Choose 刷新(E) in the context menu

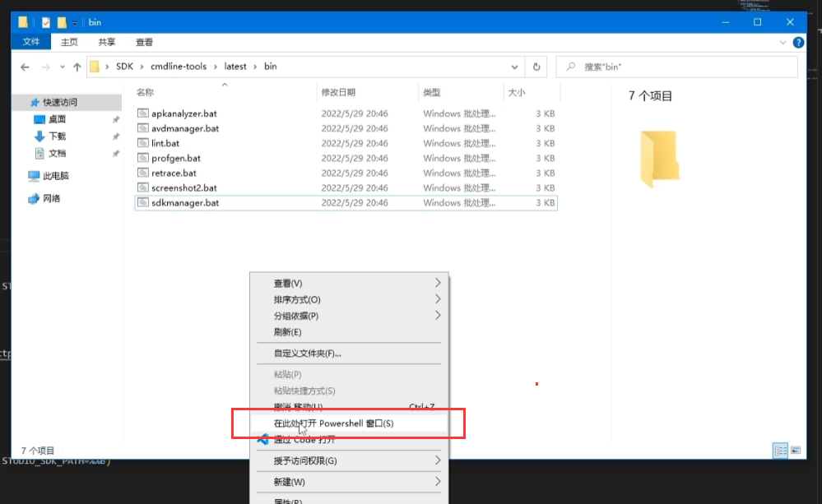(349, 332)
